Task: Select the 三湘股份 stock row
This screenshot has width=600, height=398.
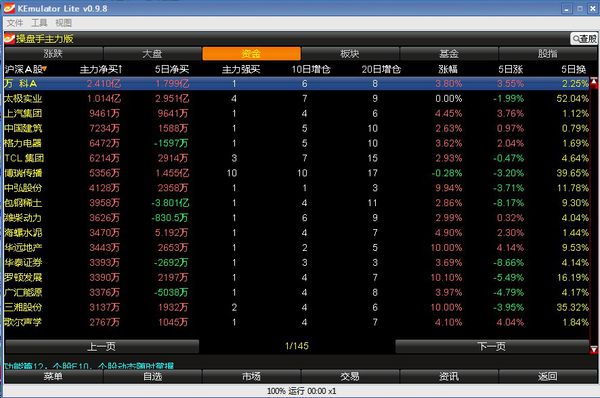Action: 297,307
